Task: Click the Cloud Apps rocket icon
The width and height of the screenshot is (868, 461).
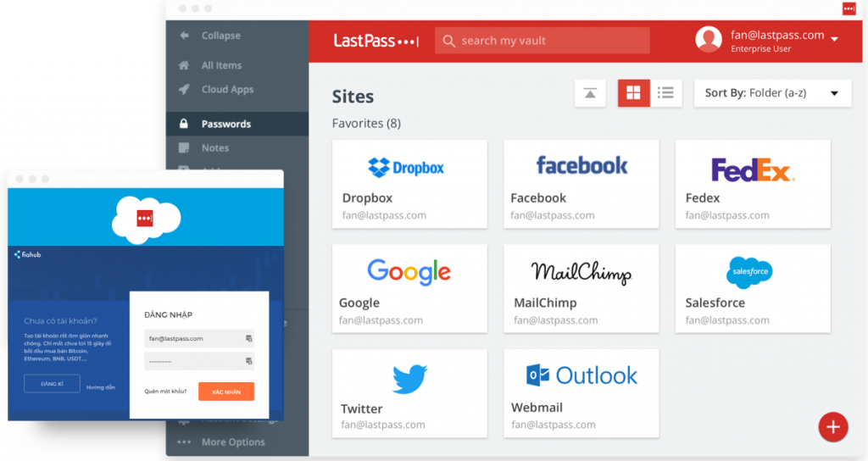Action: pyautogui.click(x=184, y=90)
